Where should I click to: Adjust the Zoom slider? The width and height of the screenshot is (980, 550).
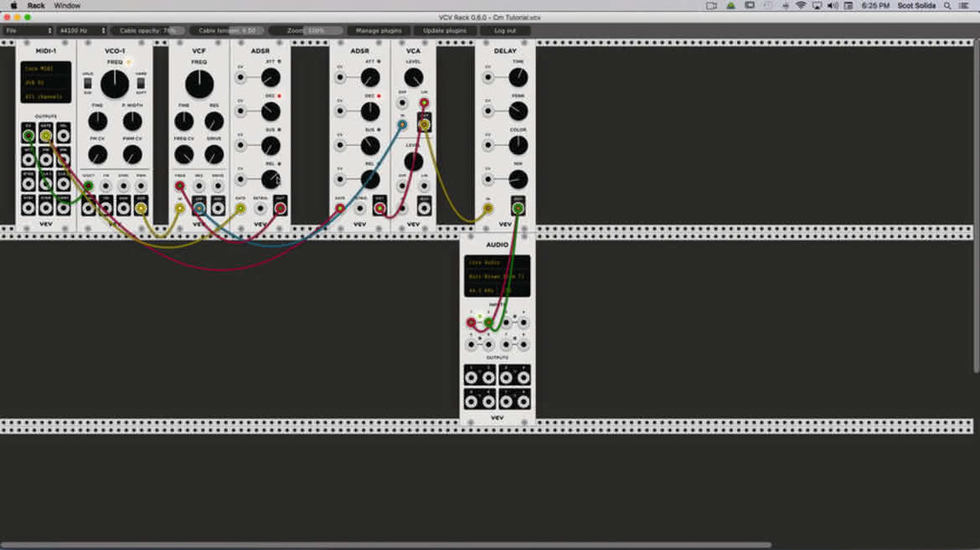click(307, 30)
